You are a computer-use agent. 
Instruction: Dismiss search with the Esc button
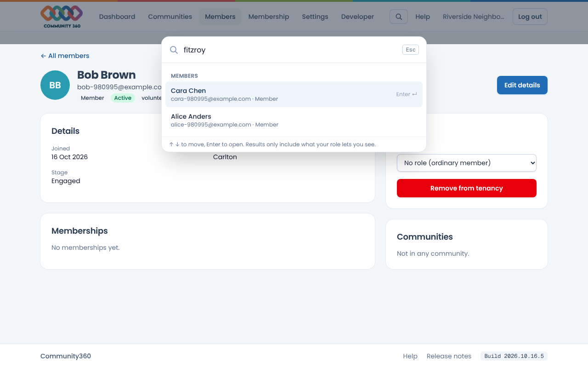click(x=411, y=50)
